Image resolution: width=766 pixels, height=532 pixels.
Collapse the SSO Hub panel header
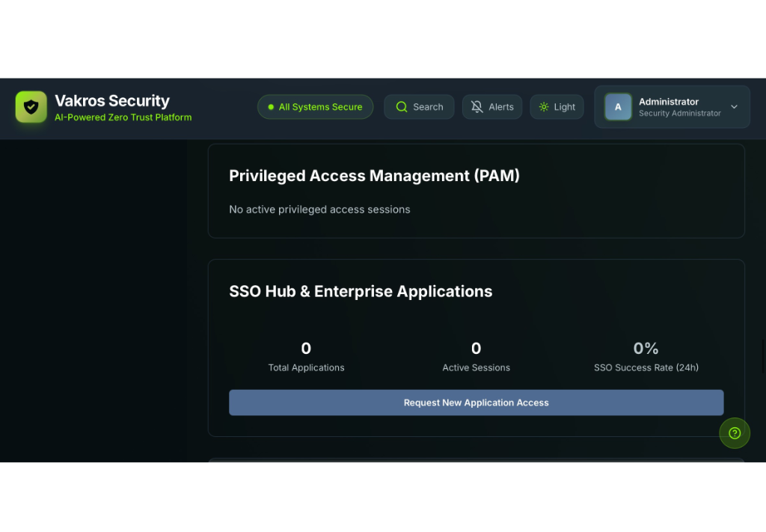coord(361,292)
